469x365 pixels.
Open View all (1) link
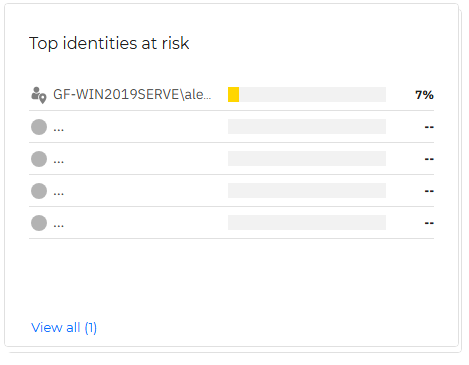[x=64, y=328]
